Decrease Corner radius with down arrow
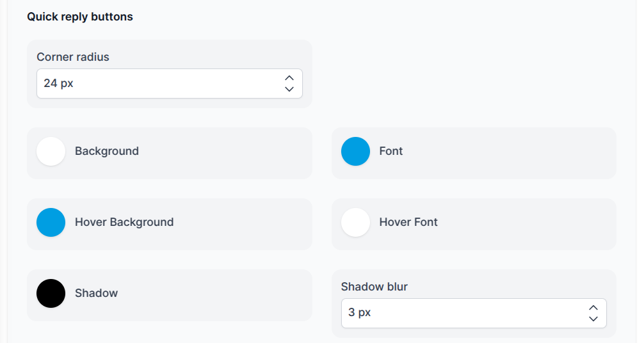This screenshot has height=343, width=644. (289, 89)
